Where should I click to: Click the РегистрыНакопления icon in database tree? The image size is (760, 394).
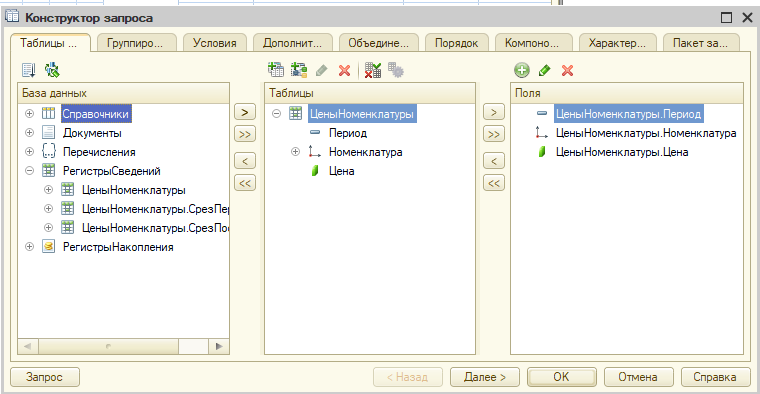tap(48, 247)
